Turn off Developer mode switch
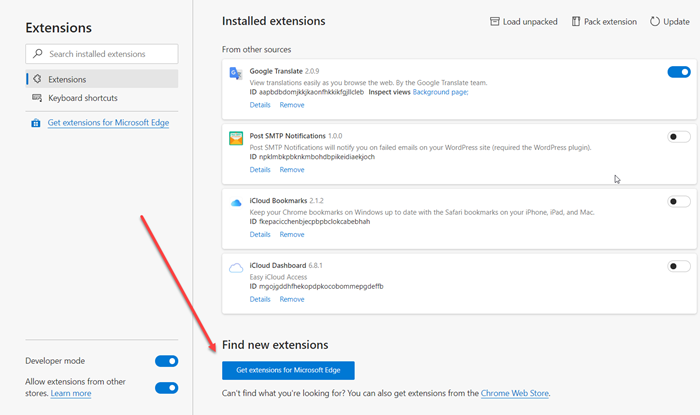Image resolution: width=700 pixels, height=415 pixels. [166, 361]
